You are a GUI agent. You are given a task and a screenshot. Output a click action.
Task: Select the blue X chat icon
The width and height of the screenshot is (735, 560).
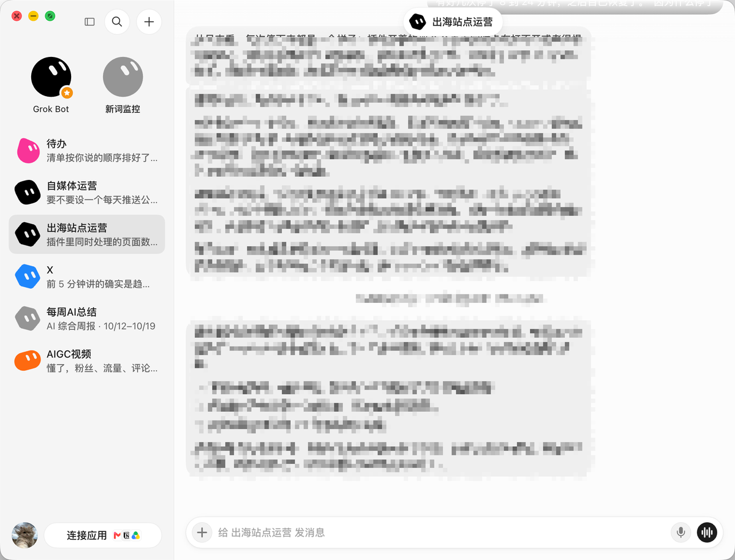pyautogui.click(x=28, y=277)
